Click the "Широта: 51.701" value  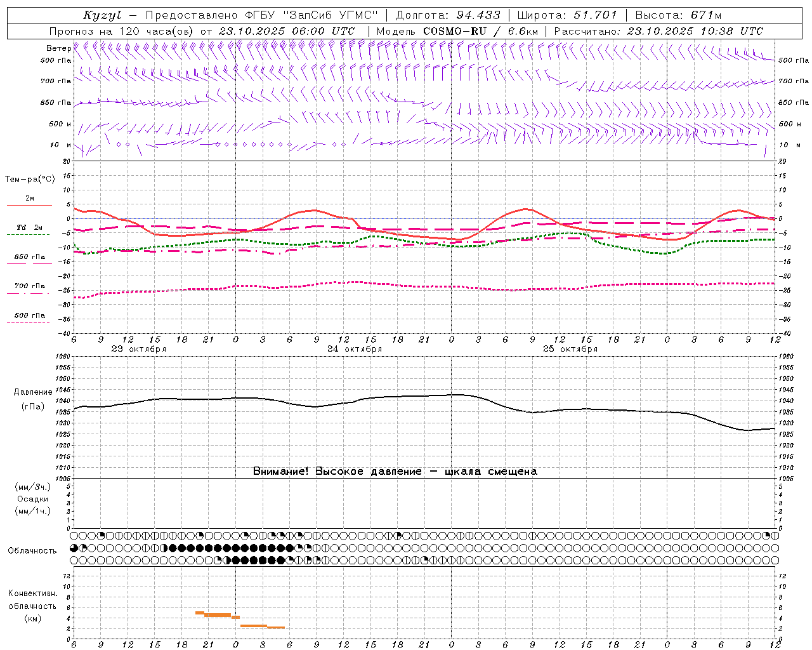(x=567, y=15)
